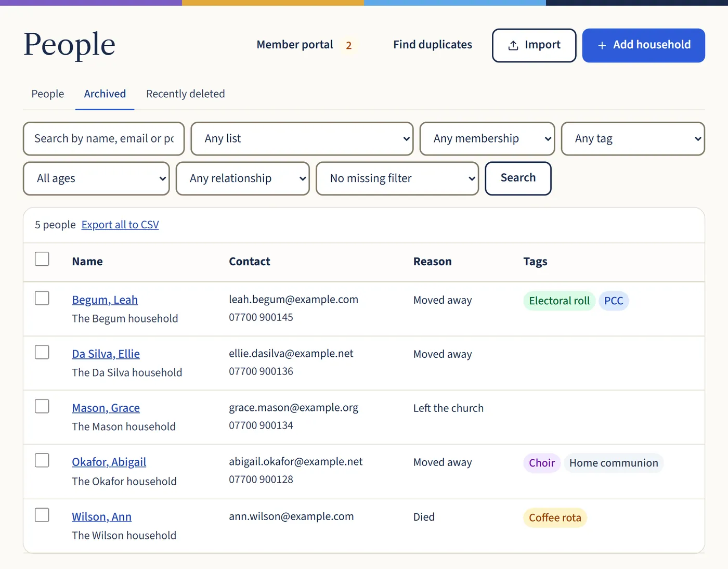Click the Home communion tag

click(614, 463)
